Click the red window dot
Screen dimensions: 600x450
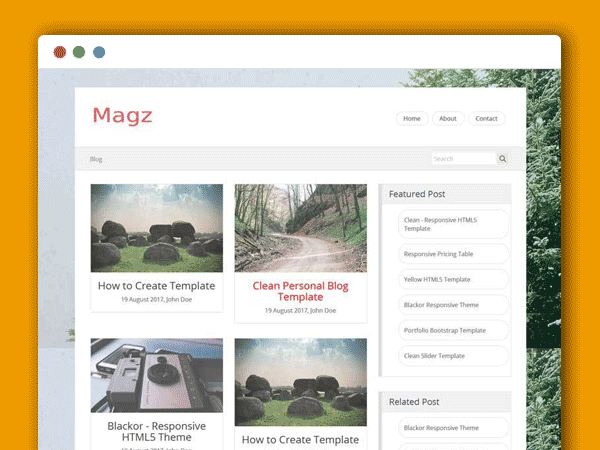(x=59, y=52)
